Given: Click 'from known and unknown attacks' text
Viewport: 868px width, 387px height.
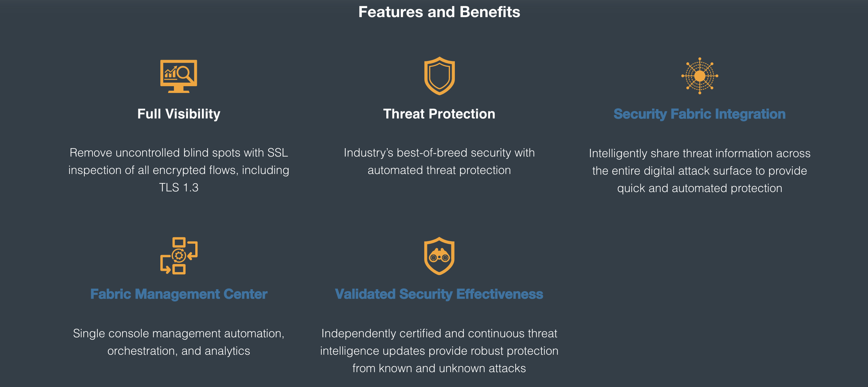Looking at the screenshot, I should 439,368.
